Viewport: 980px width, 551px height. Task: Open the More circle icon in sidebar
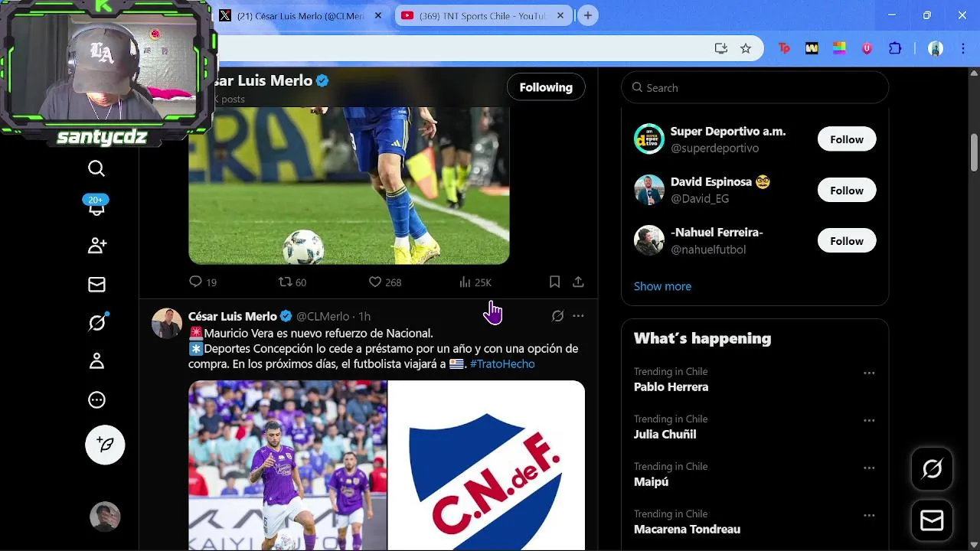click(96, 399)
